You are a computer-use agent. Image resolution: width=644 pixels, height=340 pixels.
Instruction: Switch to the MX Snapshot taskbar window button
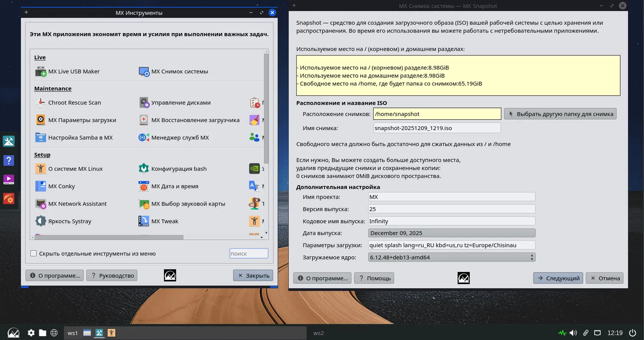coord(111,333)
